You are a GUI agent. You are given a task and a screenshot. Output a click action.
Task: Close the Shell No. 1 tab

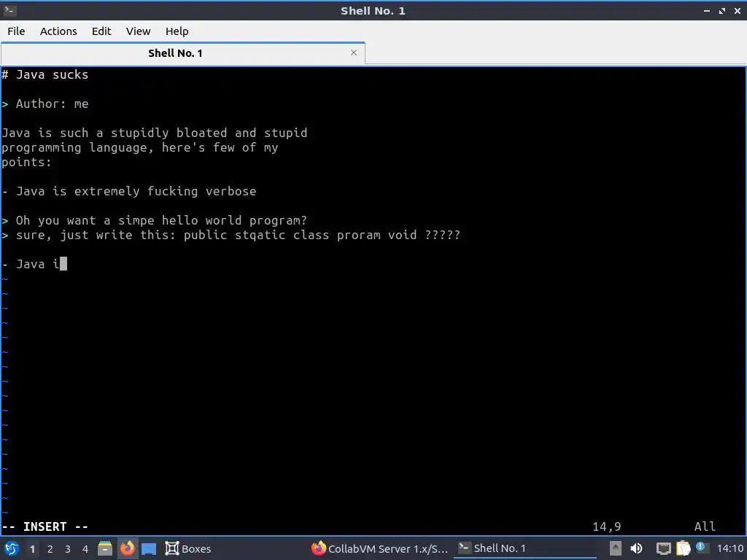[354, 52]
